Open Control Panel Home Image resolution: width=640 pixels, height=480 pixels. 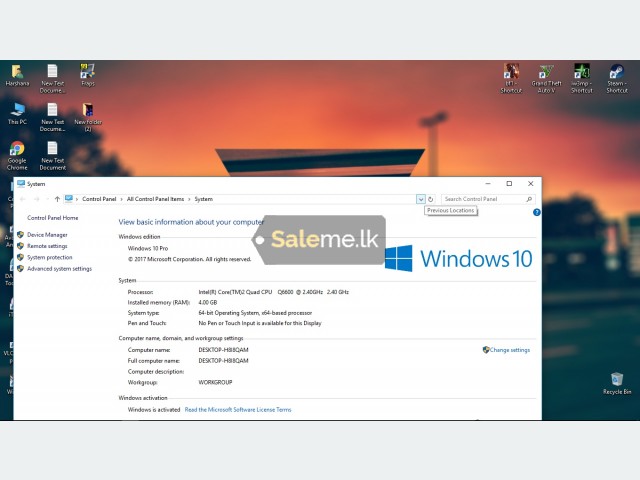[53, 218]
